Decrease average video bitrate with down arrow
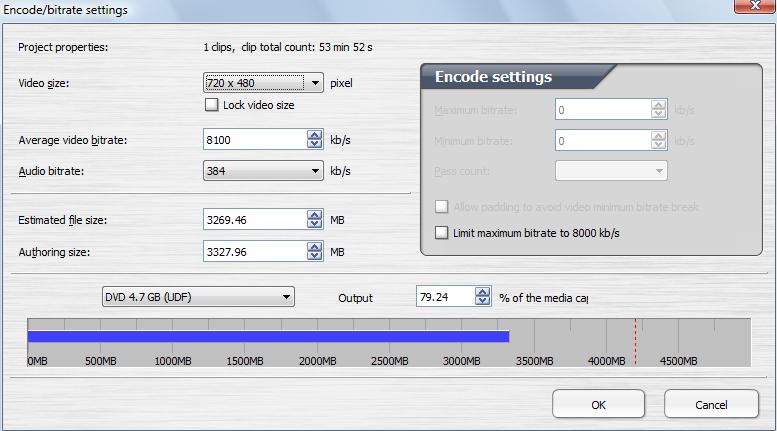Image resolution: width=777 pixels, height=431 pixels. 315,144
